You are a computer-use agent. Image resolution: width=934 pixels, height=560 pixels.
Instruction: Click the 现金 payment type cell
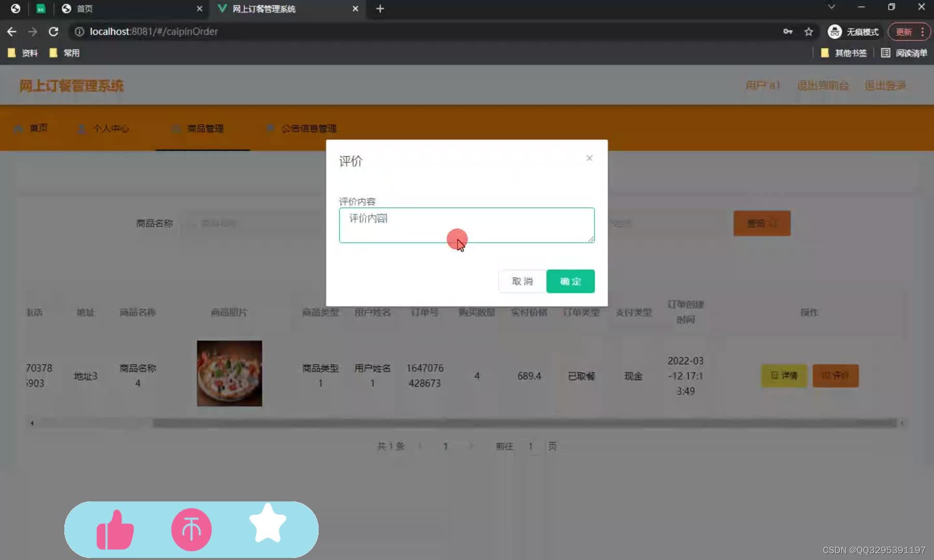[633, 376]
